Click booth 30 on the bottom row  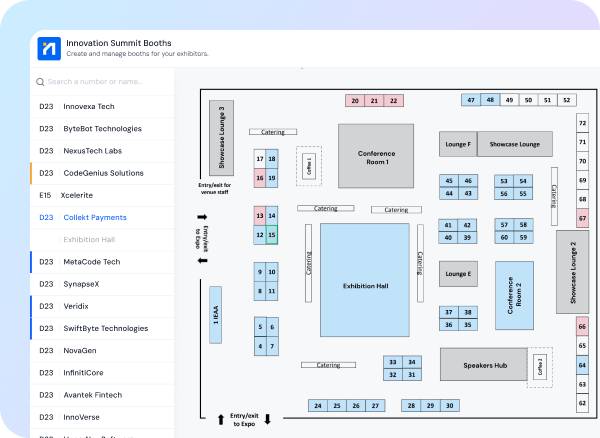(x=450, y=405)
